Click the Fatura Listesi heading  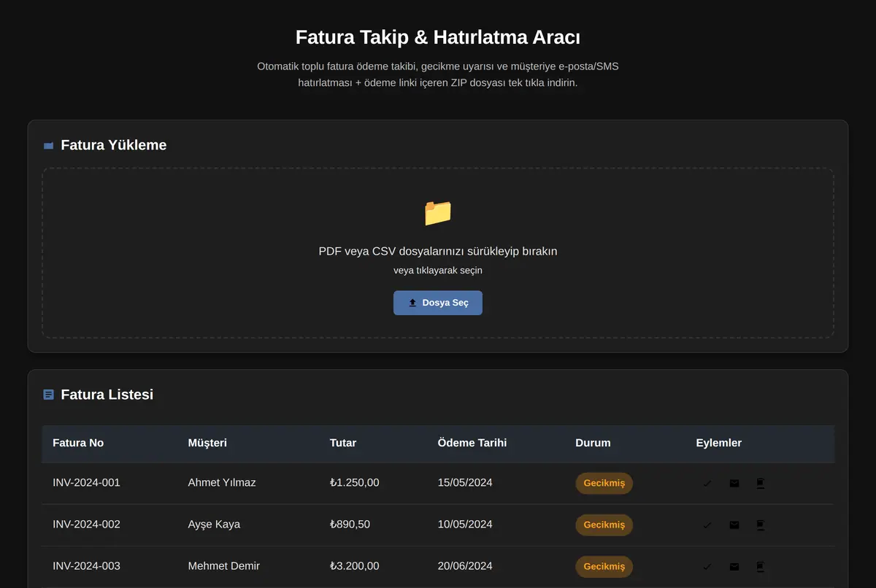pos(107,395)
